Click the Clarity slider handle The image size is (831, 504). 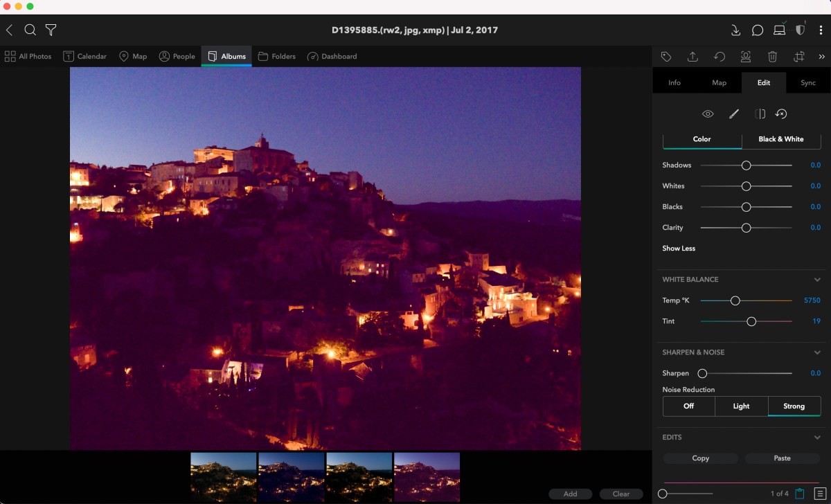[747, 228]
